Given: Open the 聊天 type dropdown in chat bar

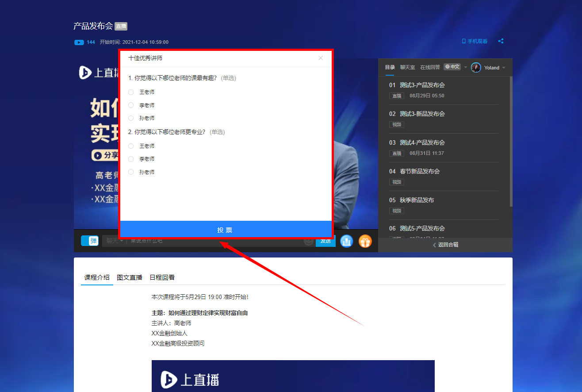Looking at the screenshot, I should click(x=114, y=241).
